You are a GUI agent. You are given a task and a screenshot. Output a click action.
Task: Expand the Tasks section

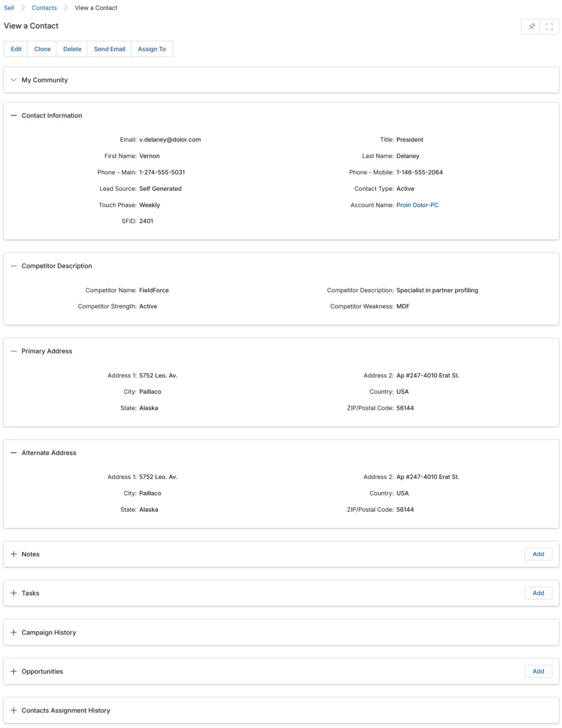pyautogui.click(x=14, y=593)
